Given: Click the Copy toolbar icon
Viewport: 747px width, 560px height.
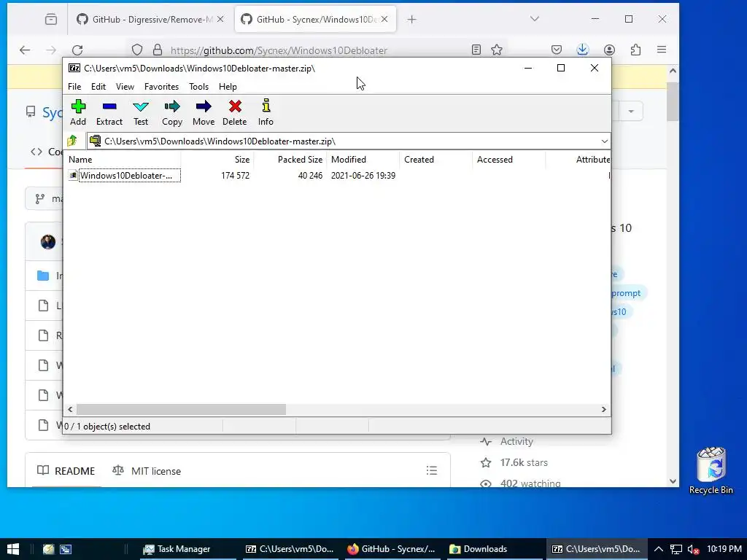Looking at the screenshot, I should point(172,113).
